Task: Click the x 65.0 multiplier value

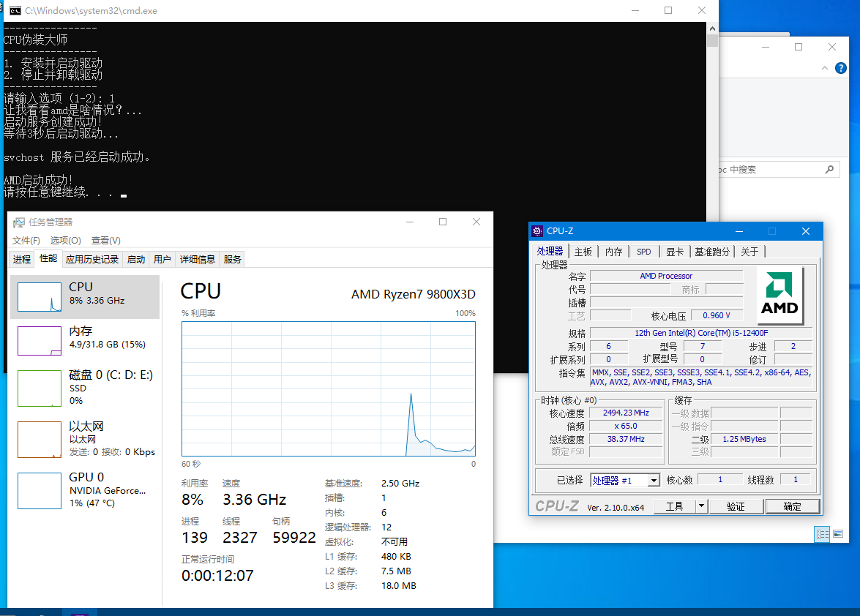Action: pyautogui.click(x=626, y=426)
